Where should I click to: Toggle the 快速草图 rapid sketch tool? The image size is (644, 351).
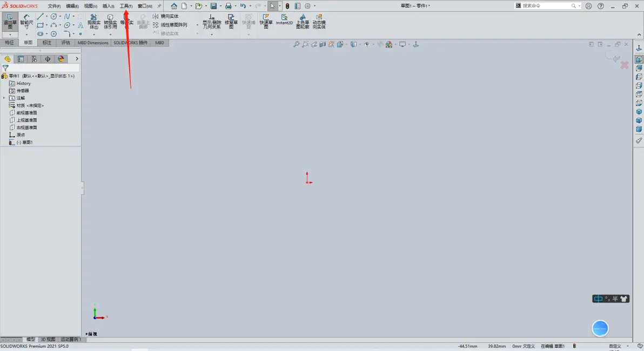tap(266, 22)
